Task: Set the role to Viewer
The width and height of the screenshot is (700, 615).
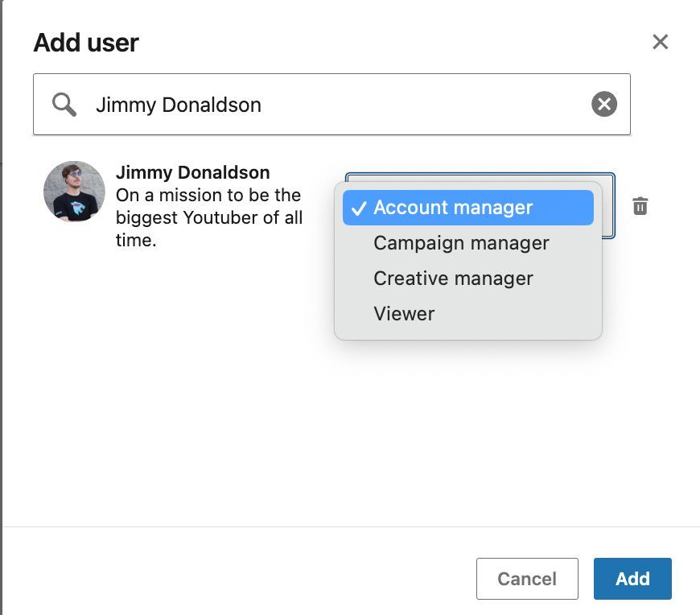Action: pos(404,314)
